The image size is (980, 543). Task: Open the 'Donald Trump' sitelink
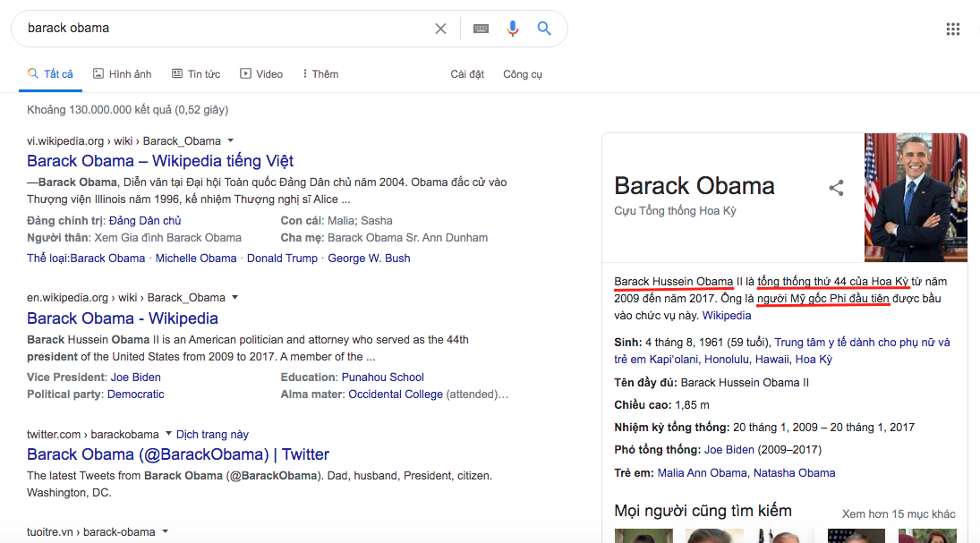[x=282, y=258]
